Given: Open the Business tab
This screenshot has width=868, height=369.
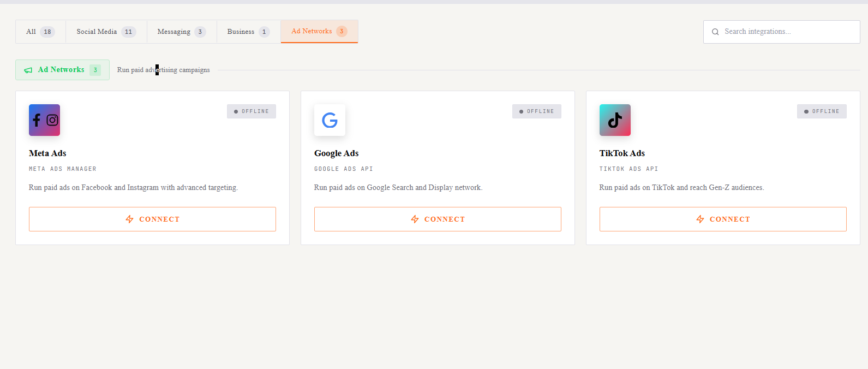Looking at the screenshot, I should (x=249, y=32).
